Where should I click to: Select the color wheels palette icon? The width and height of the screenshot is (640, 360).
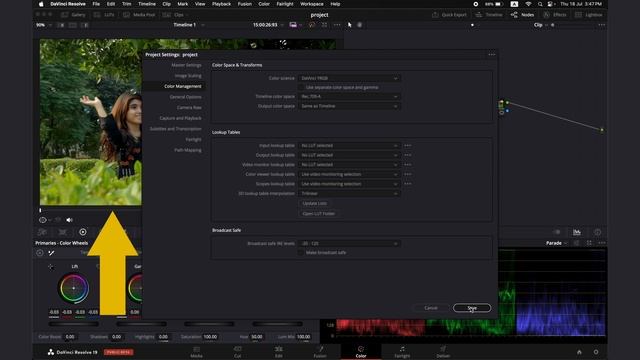pos(83,232)
